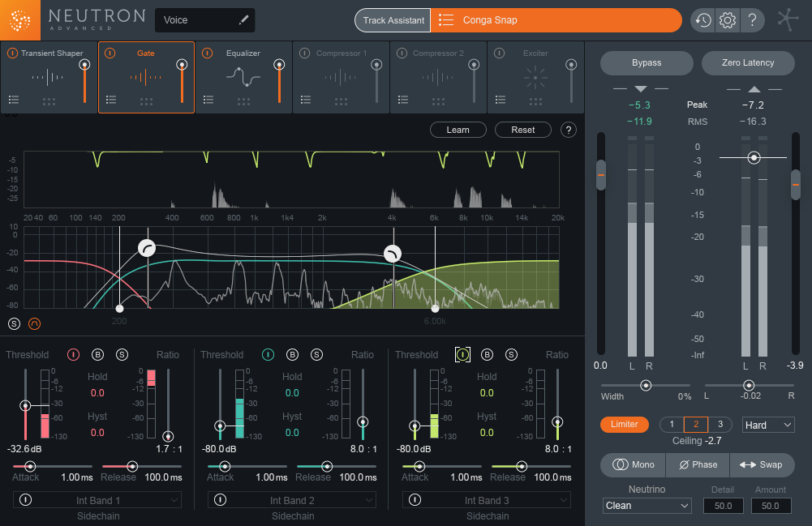Viewport: 812px width, 526px height.
Task: Open the Int Band 3 sidechain dropdown
Action: (487, 500)
